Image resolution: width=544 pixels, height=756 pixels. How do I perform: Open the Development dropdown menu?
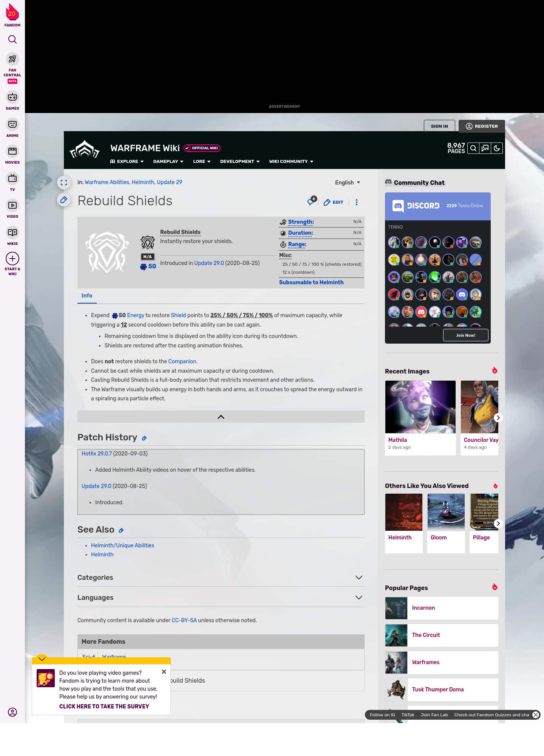click(x=240, y=161)
